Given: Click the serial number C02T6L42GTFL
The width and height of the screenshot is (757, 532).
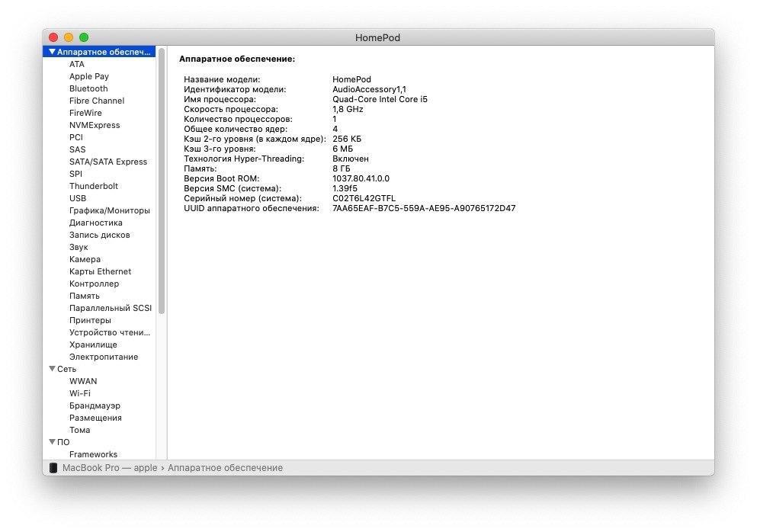Looking at the screenshot, I should [x=364, y=198].
